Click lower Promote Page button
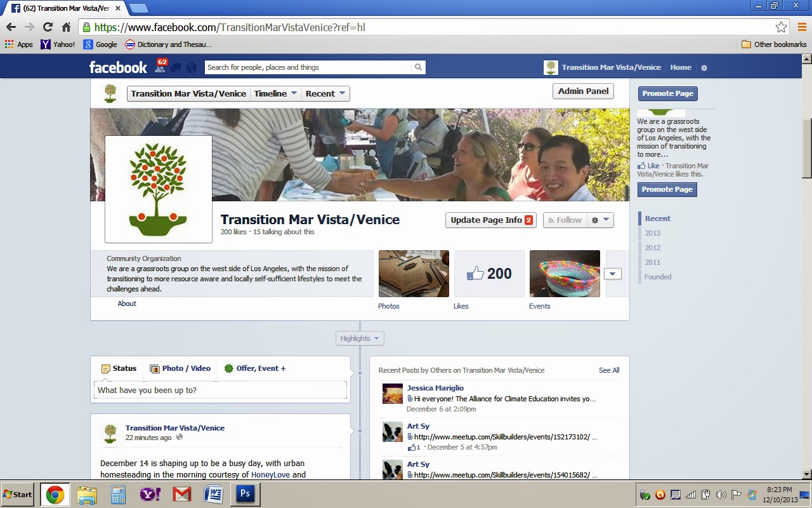Screen dimensions: 812x508 tap(667, 189)
